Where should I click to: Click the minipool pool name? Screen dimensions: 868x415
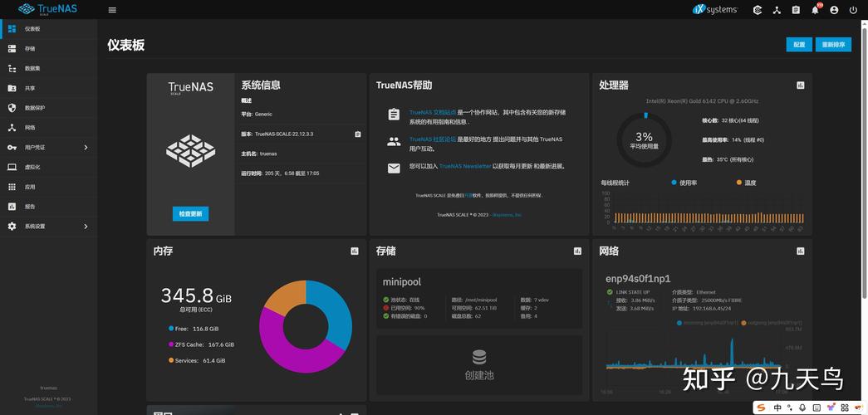coord(402,282)
